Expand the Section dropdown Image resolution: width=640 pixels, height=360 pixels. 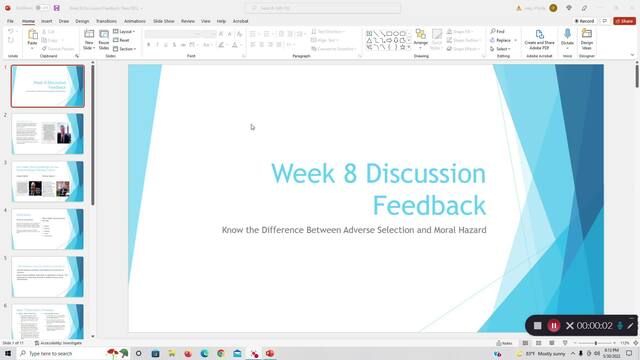[124, 49]
